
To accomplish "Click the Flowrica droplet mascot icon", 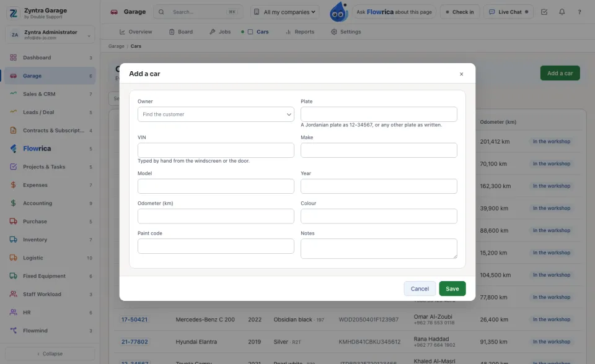I will pos(338,12).
